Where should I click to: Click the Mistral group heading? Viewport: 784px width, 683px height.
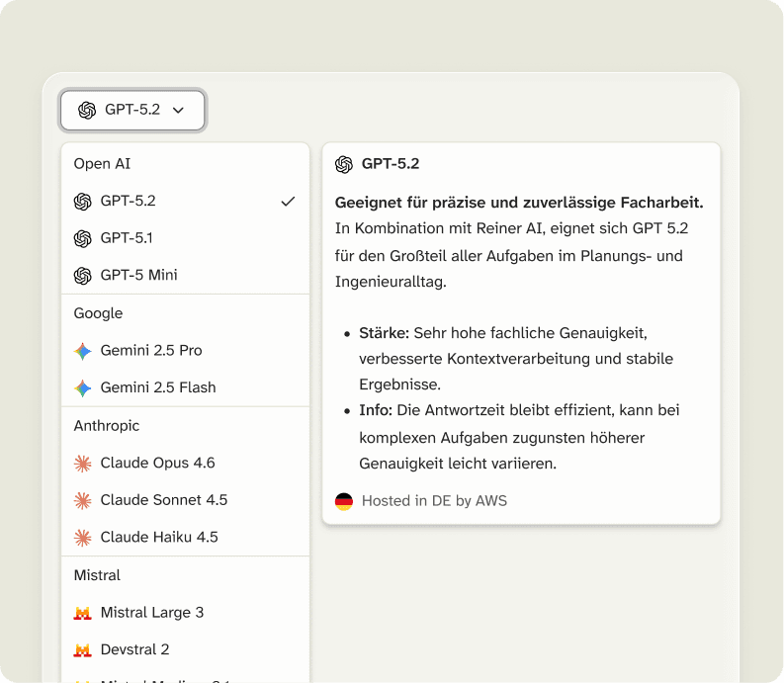[x=97, y=575]
